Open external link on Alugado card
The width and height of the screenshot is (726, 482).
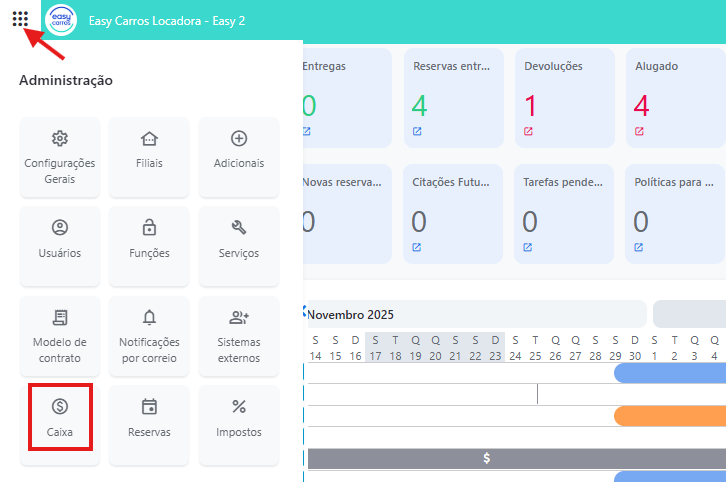pos(639,131)
